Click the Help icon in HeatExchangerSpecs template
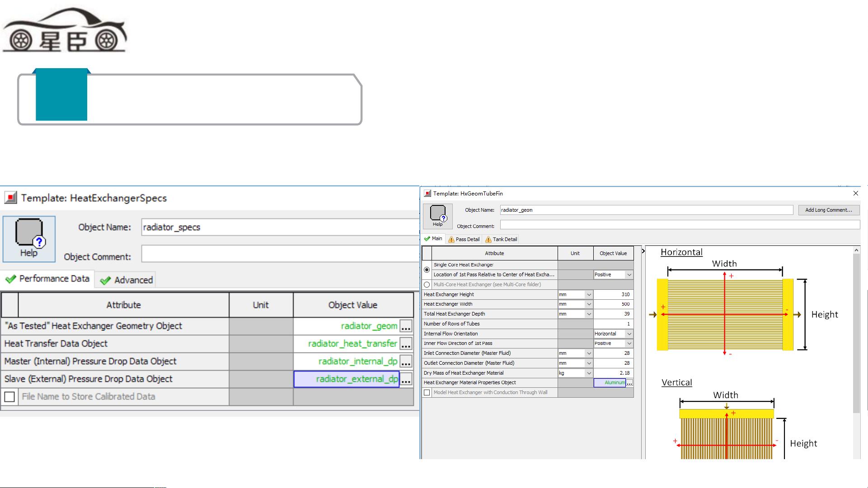 tap(29, 239)
